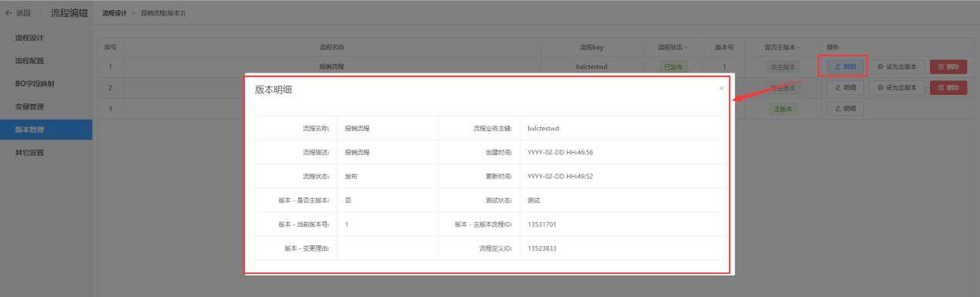
Task: Click 设为主版本 for row 1
Action: click(897, 67)
